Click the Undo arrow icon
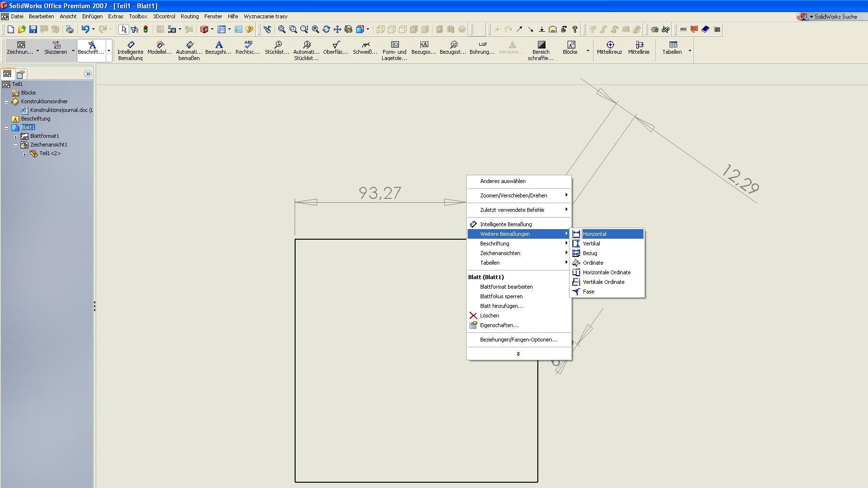Viewport: 868px width, 488px height. (85, 29)
